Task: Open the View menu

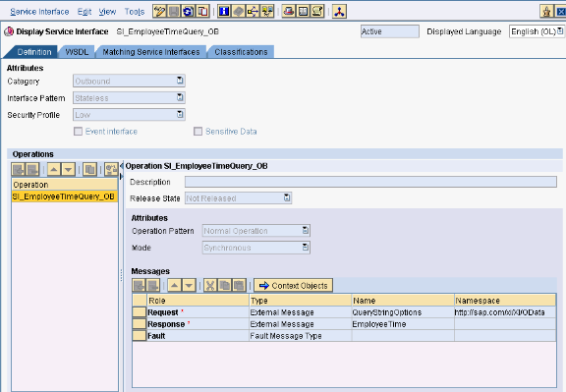Action: pyautogui.click(x=107, y=12)
